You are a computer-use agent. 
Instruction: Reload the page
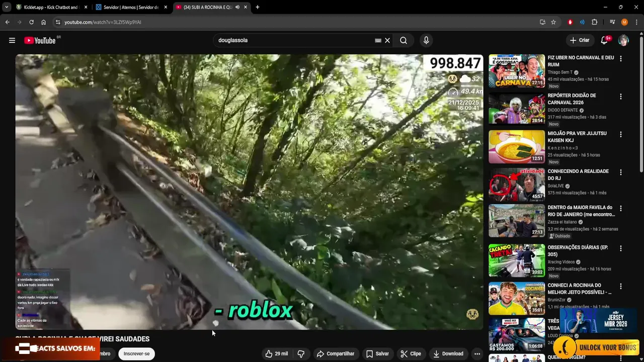click(31, 22)
